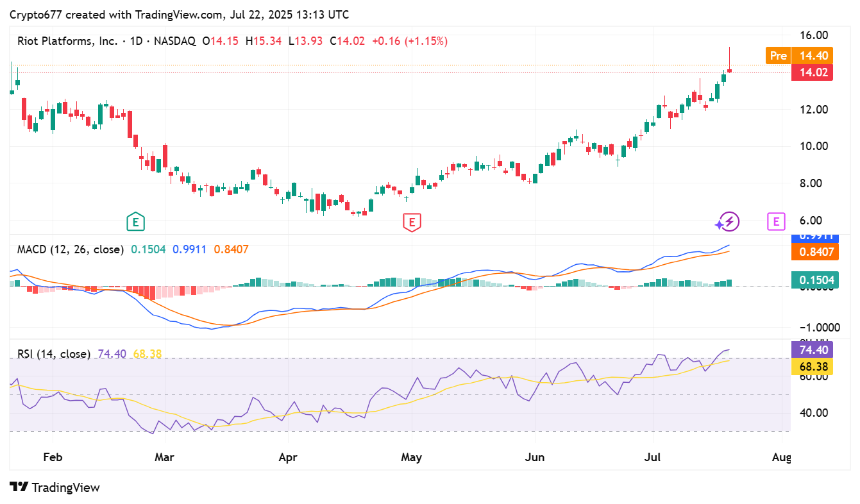
Task: Click the RSI (14, close) indicator title
Action: click(54, 354)
